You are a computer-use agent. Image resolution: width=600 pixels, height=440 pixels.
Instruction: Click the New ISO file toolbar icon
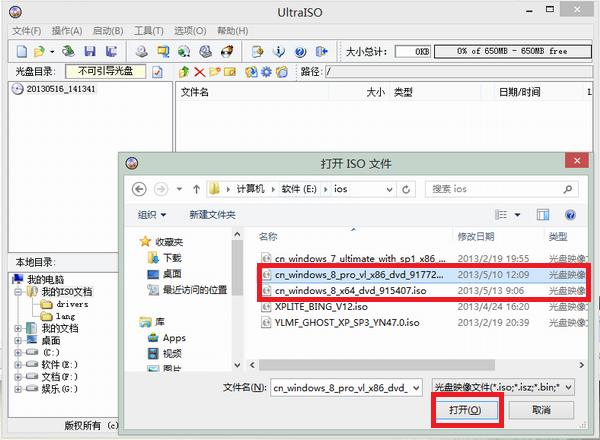[x=22, y=51]
